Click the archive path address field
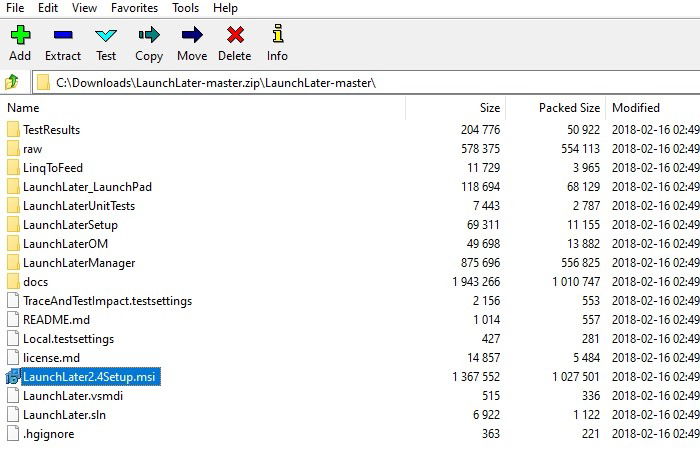 pos(366,83)
